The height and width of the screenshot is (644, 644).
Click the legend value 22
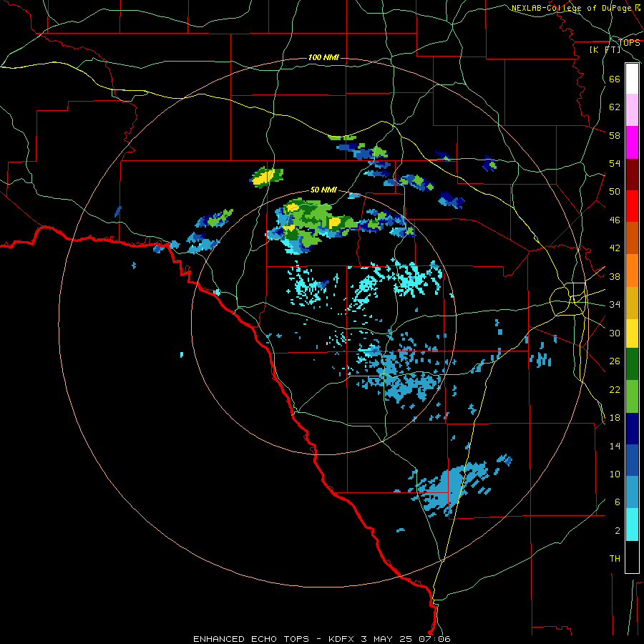(615, 389)
